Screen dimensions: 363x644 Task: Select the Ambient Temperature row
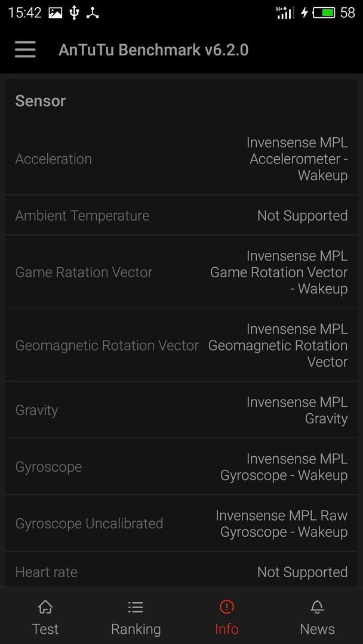click(181, 215)
